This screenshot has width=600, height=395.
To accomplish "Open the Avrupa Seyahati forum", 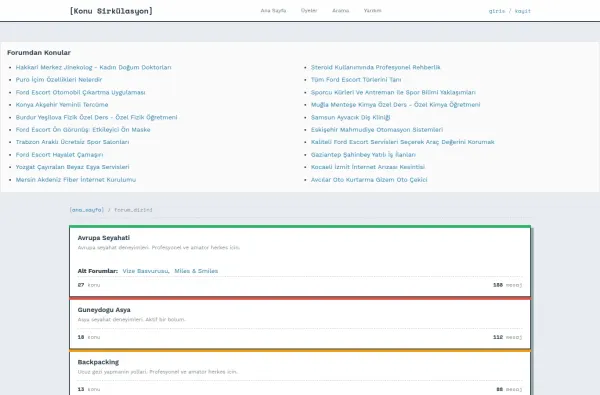I will point(104,238).
